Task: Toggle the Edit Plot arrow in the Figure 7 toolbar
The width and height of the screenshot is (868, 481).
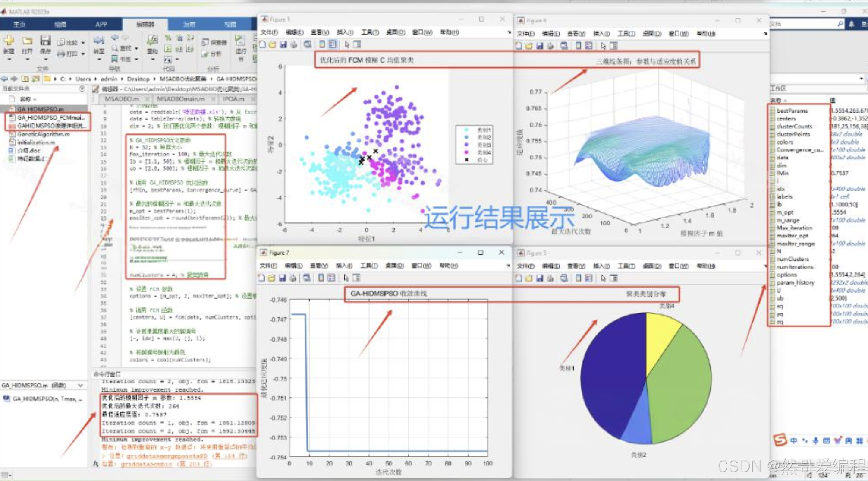Action: [346, 278]
